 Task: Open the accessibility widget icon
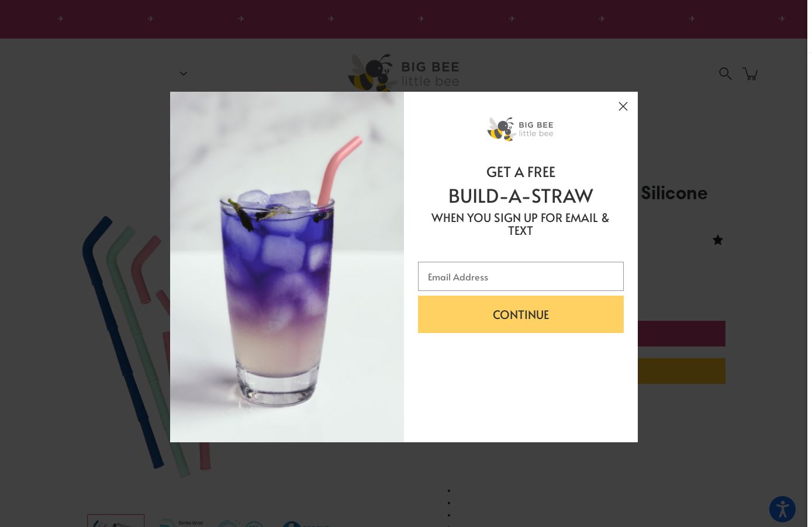pos(782,509)
